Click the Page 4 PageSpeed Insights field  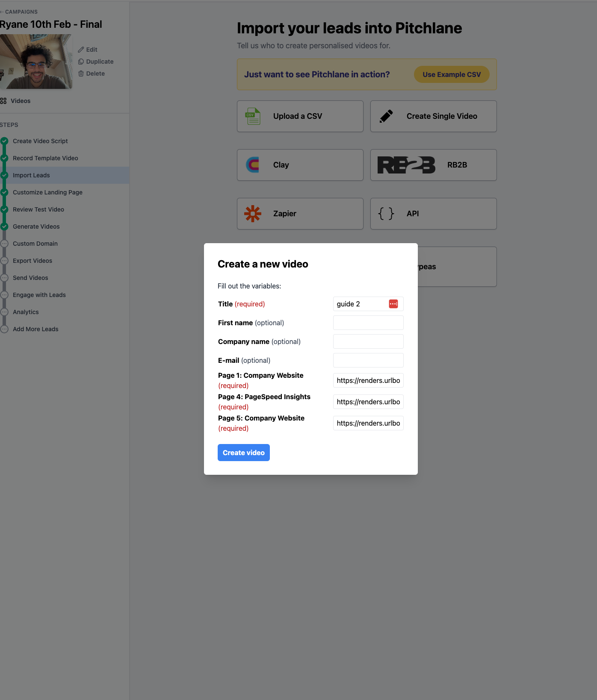pos(368,402)
